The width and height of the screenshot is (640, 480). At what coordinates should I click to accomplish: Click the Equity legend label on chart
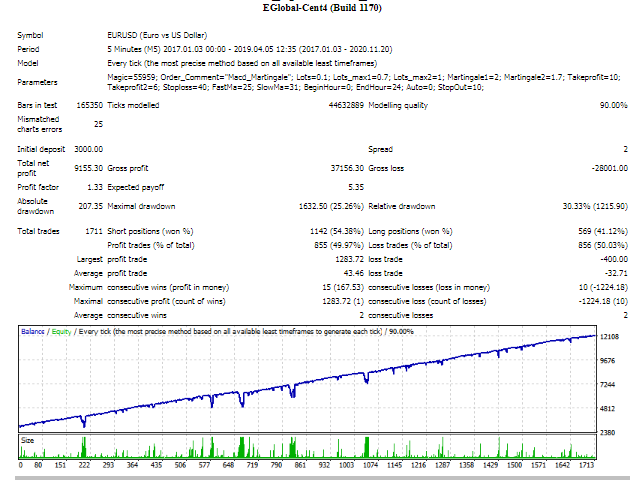tap(61, 331)
